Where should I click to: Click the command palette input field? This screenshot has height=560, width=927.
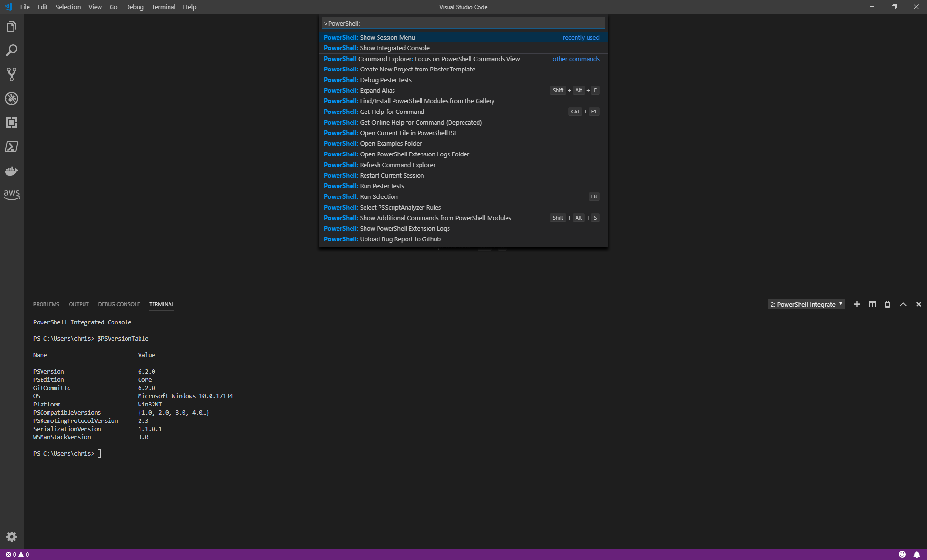pos(463,23)
